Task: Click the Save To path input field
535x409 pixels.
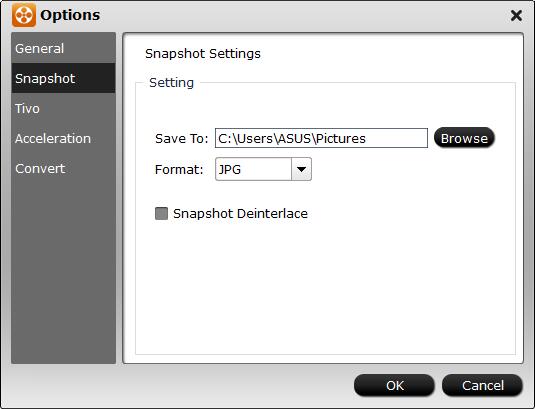Action: tap(321, 138)
